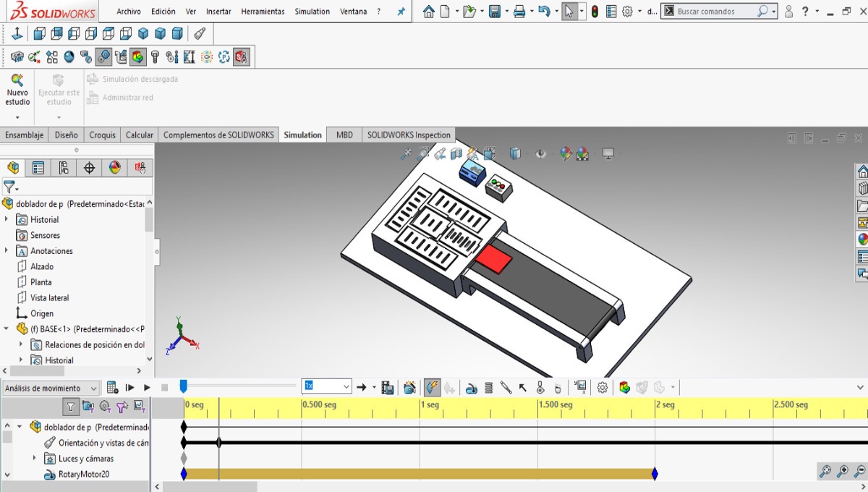Toggle the highlighted gears icon in the CommandManager add-ins row
The image size is (868, 492).
coord(103,56)
